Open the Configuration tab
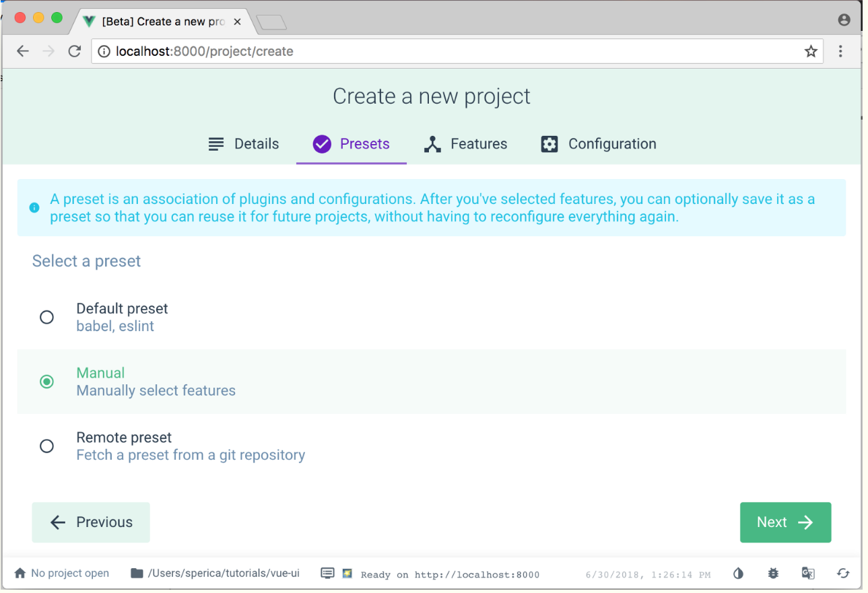Screen dimensions: 868x593 pos(599,144)
